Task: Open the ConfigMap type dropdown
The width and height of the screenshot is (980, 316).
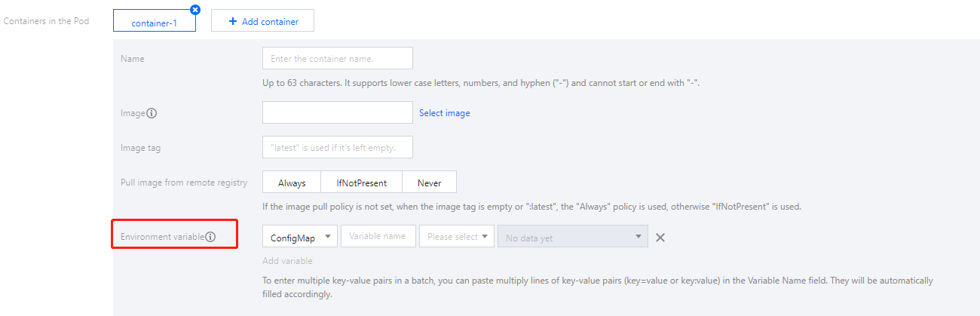Action: pyautogui.click(x=300, y=237)
